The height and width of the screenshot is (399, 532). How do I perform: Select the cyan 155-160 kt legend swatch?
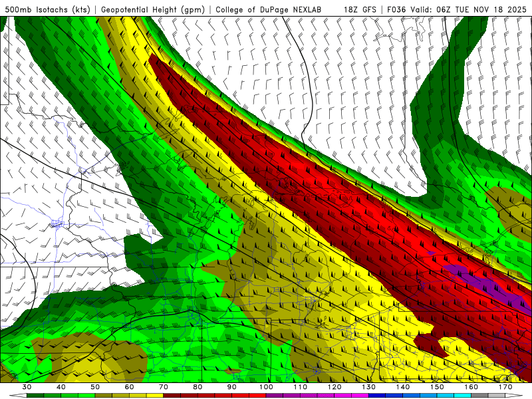coord(462,396)
